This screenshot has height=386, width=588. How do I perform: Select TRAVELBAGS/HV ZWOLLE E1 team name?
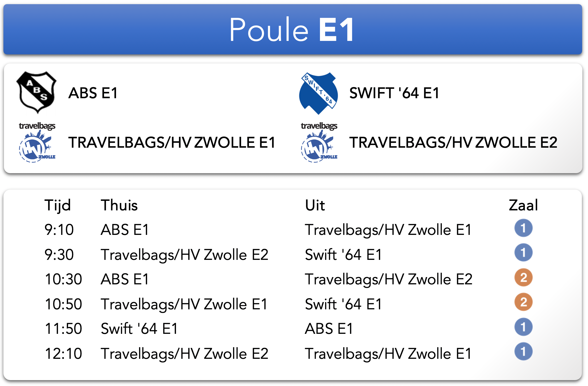[x=172, y=143]
